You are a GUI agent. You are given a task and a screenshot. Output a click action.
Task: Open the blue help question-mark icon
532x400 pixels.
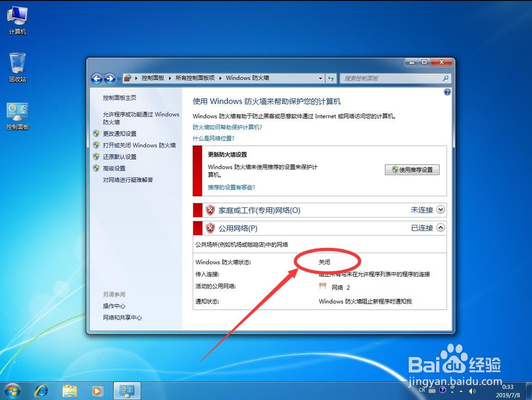click(447, 92)
